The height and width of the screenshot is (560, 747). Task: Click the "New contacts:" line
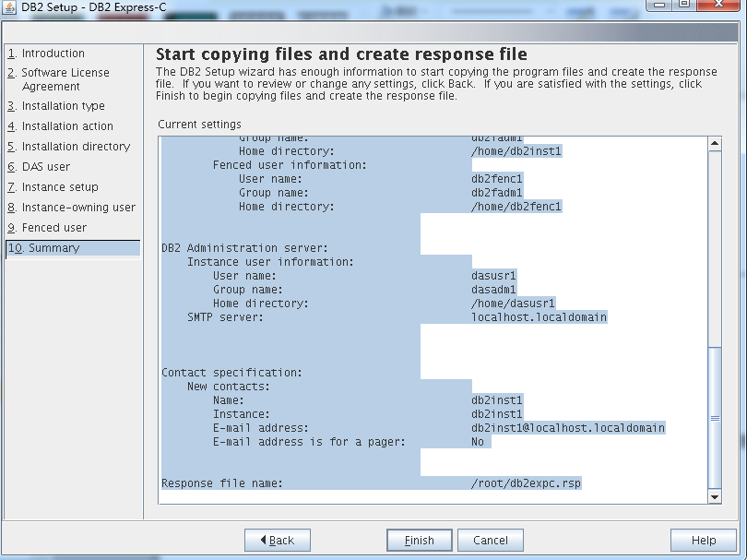tap(229, 386)
